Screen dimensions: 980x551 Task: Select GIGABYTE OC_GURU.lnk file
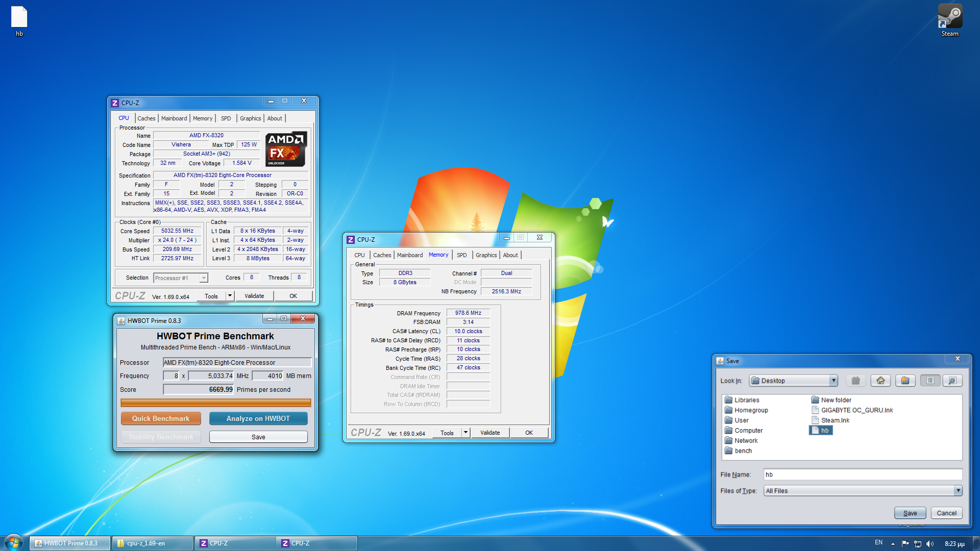tap(852, 410)
